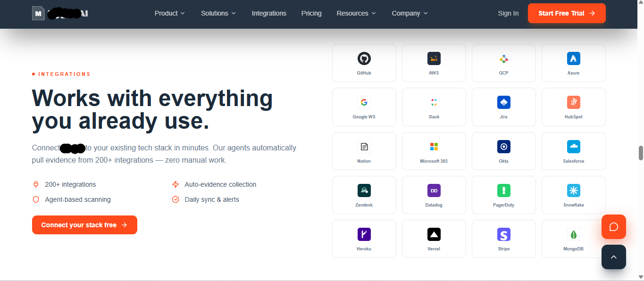Open the chat support bubble

pos(613,227)
